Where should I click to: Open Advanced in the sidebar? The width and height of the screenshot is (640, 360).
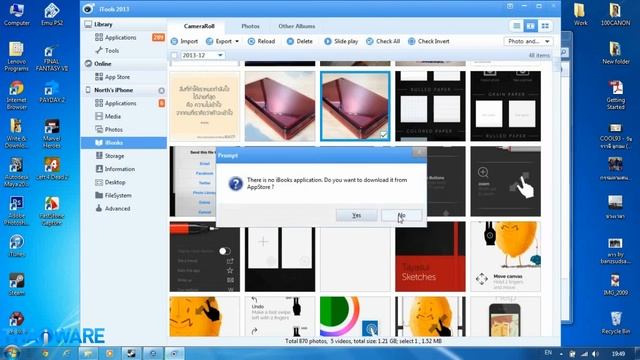[x=117, y=208]
